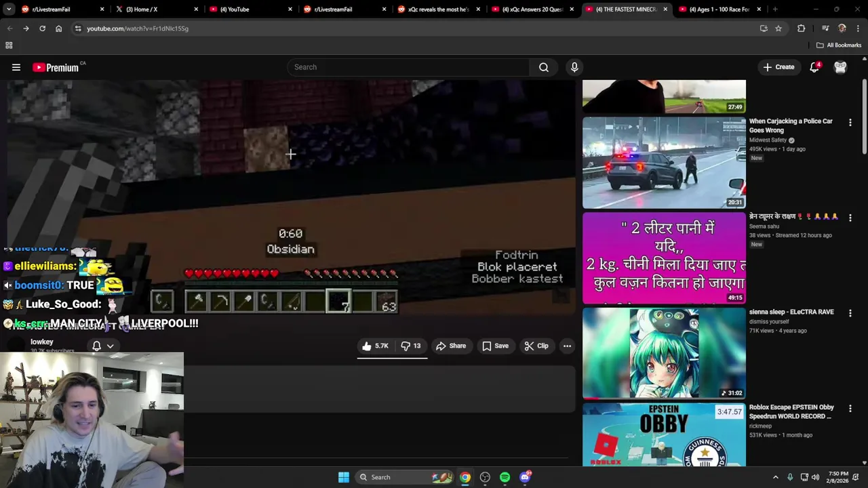868x488 pixels.
Task: Open options for 'sienna sleep - ELeCTRA RAVE'
Action: click(850, 312)
